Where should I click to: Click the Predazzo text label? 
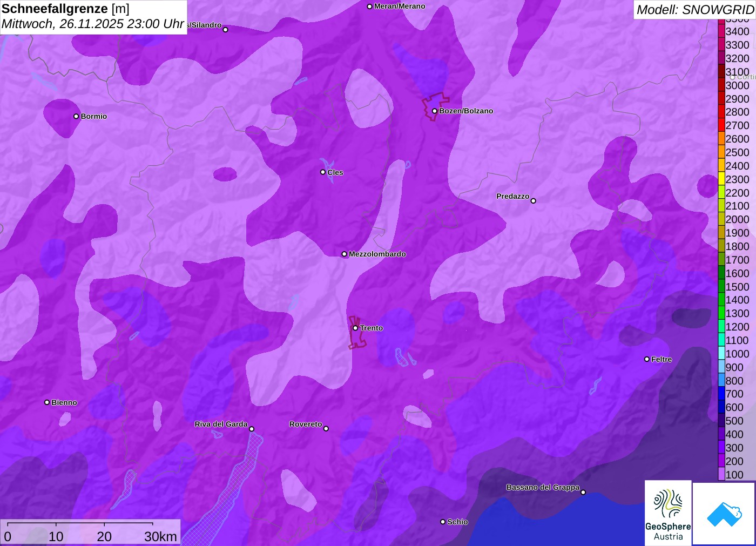tap(513, 196)
